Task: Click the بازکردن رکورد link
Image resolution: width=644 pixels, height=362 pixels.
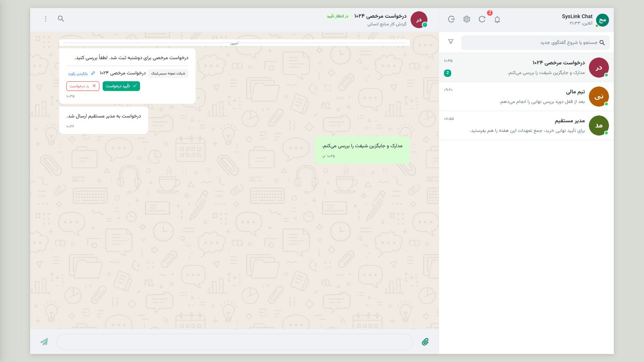Action: (81, 74)
